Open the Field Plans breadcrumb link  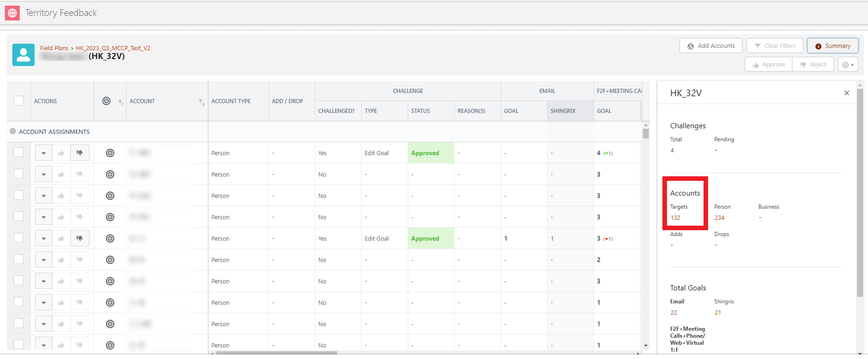54,48
